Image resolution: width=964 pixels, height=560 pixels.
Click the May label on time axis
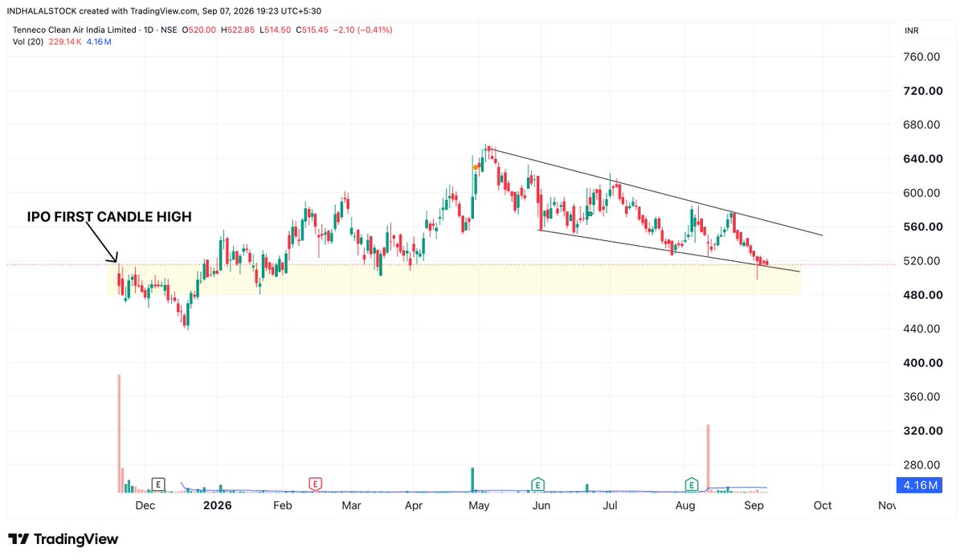479,506
